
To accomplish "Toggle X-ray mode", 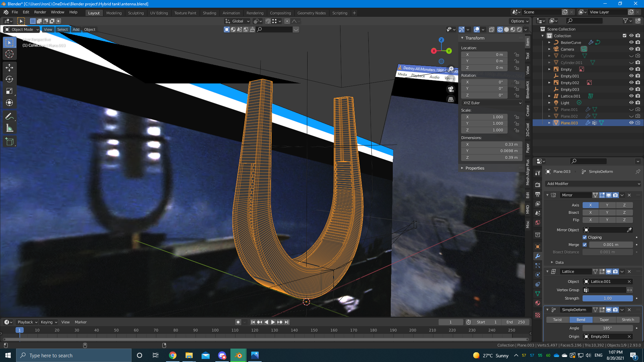I will (x=491, y=29).
